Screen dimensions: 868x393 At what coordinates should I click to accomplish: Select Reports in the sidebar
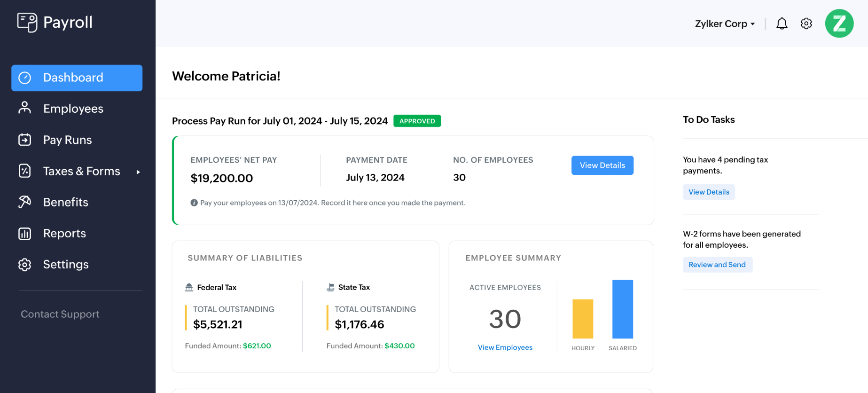point(64,234)
